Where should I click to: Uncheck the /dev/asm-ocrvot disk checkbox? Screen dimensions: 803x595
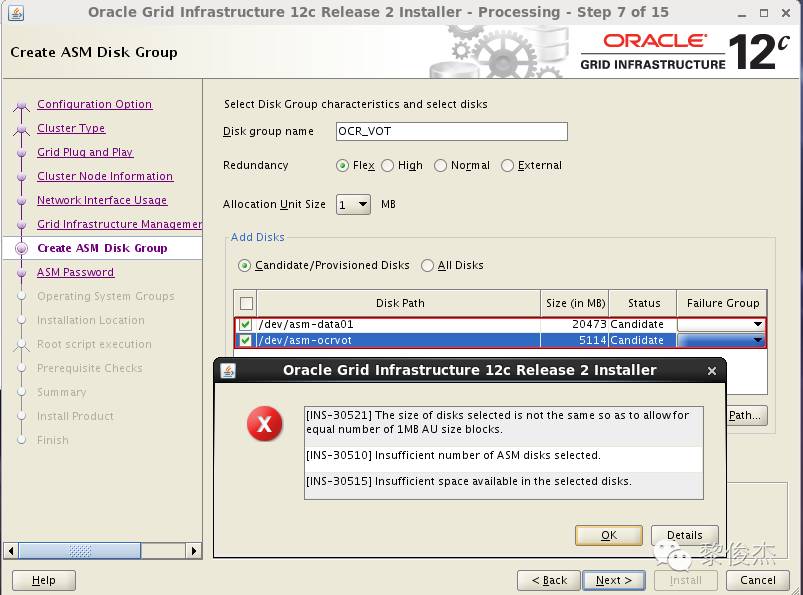(245, 341)
